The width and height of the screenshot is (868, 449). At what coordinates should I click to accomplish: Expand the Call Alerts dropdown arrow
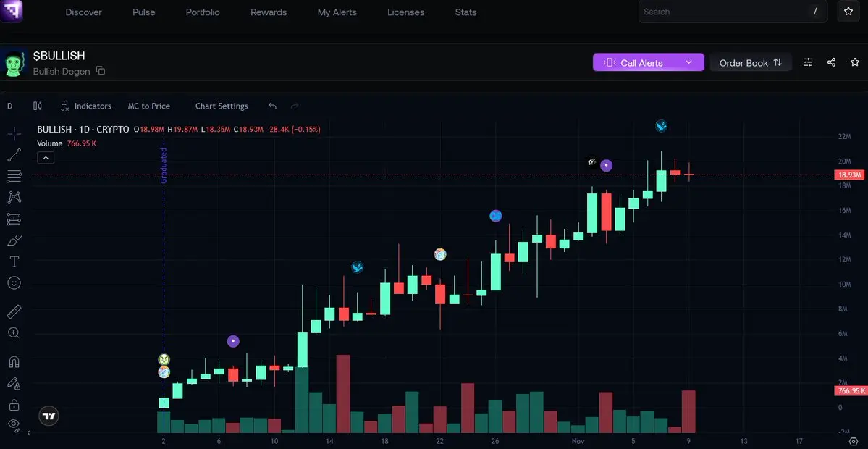688,62
